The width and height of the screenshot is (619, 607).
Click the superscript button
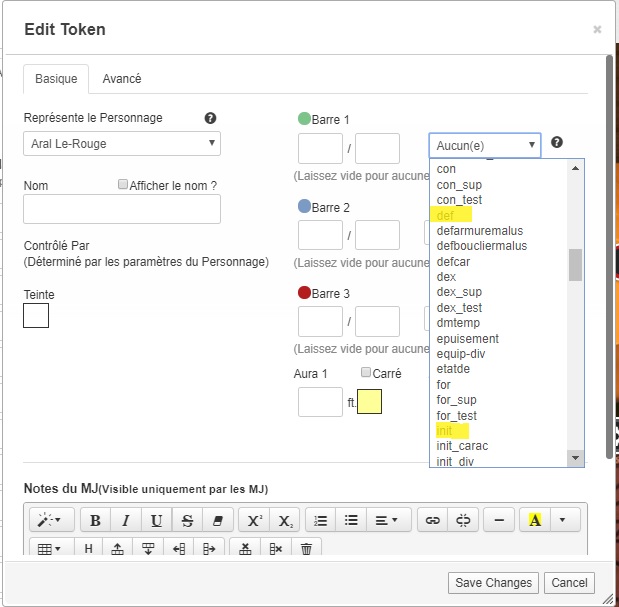[255, 520]
